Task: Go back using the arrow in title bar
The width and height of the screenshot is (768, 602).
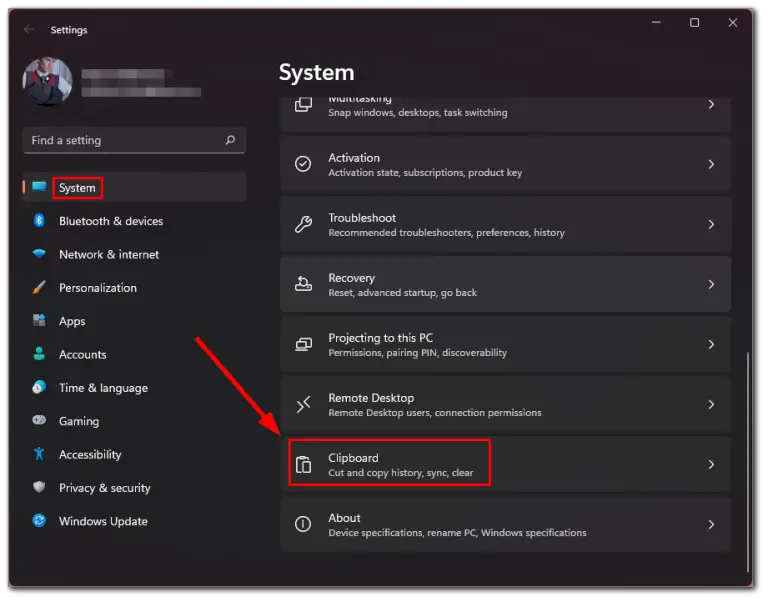Action: click(x=29, y=30)
